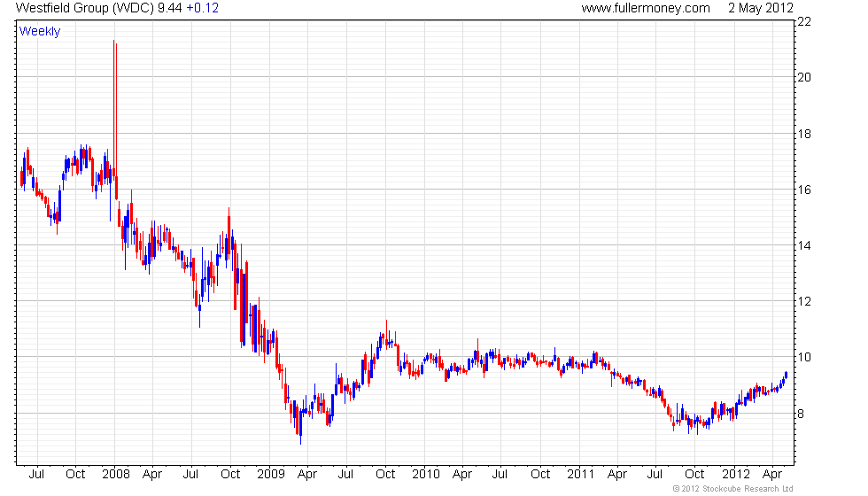Click the 2012 Stockcube Research Ltd copyright

(733, 489)
